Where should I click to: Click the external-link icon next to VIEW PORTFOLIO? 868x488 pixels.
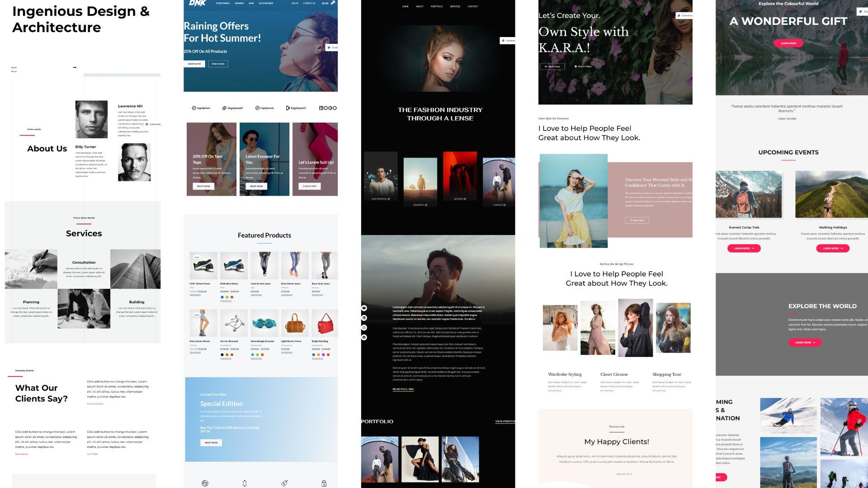click(x=390, y=198)
